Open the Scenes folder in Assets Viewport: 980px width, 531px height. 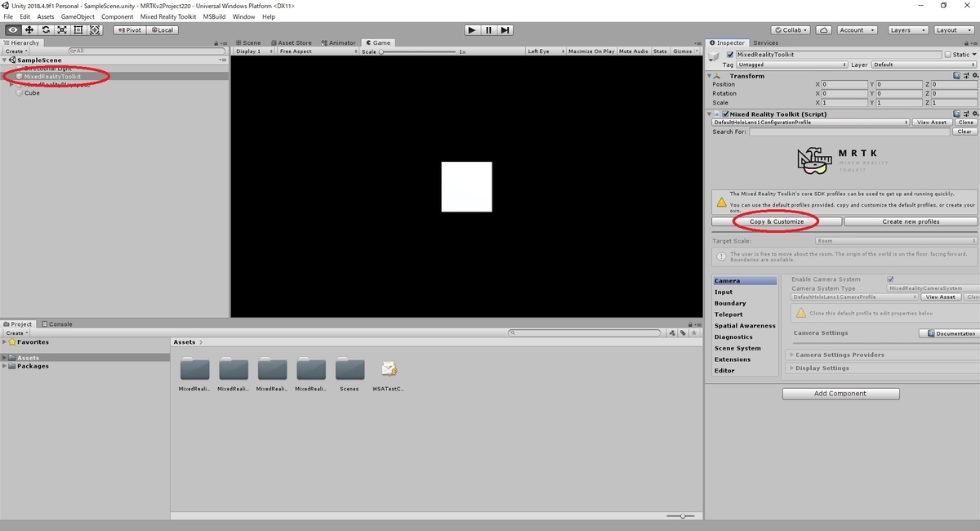(x=350, y=373)
